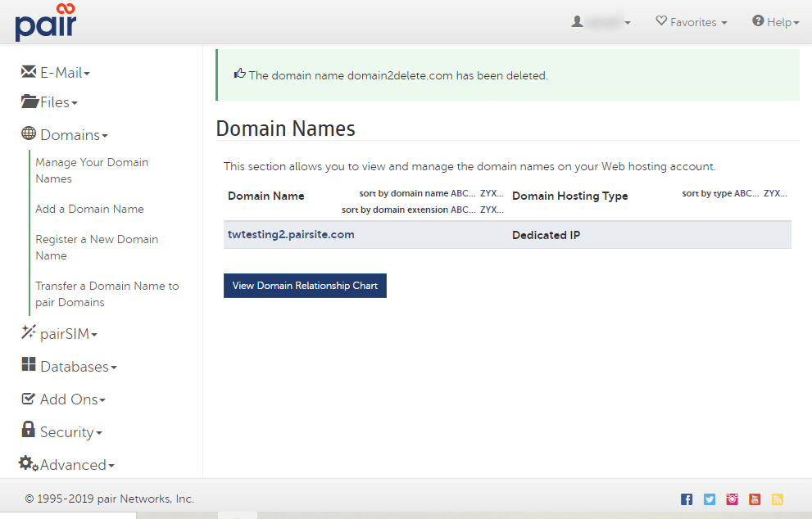
Task: Expand the Security sidebar menu
Action: 61,432
